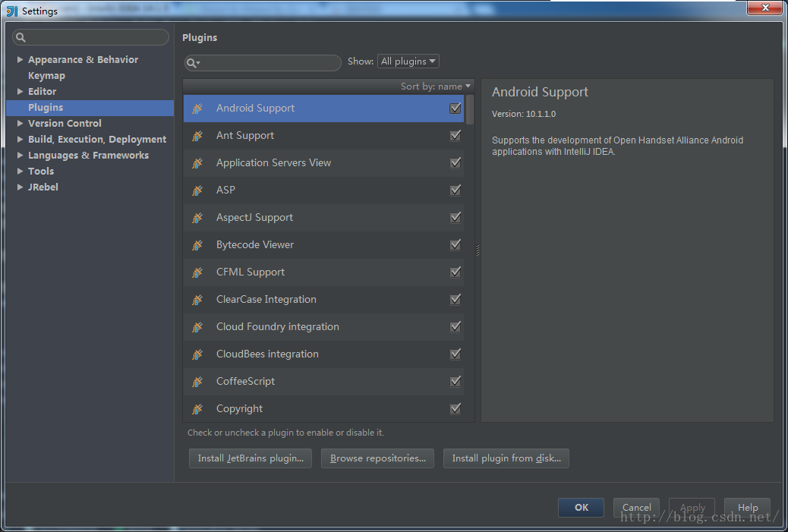Screen dimensions: 788x532
Task: Focus the settings search field
Action: [90, 37]
